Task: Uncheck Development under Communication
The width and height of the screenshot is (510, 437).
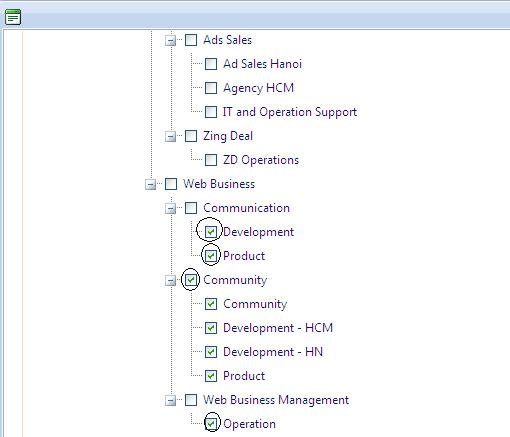Action: point(211,232)
